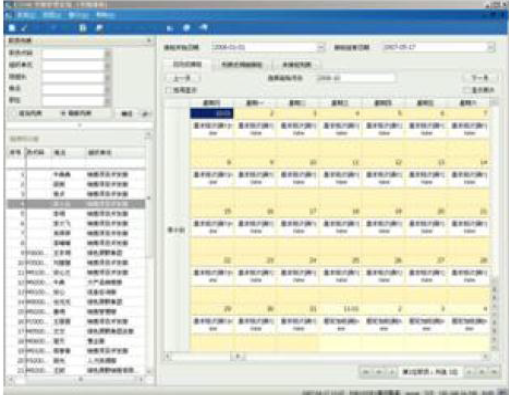Viewport: 509px width, 395px height.
Task: Open the first menu in the menu bar
Action: coord(26,15)
